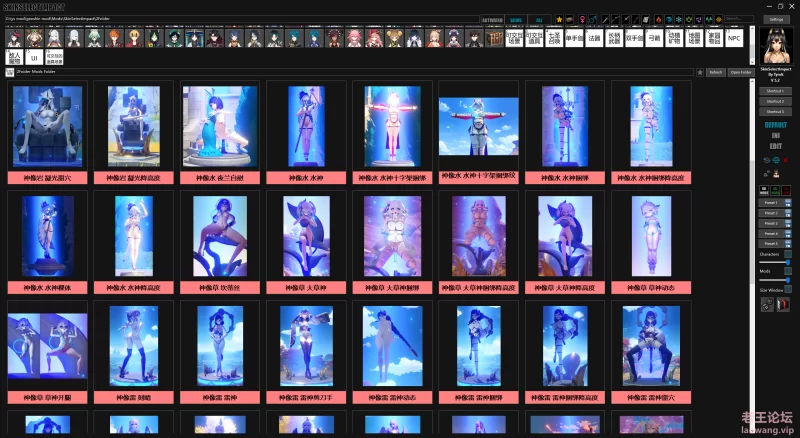Filter by favorites star icon
This screenshot has width=800, height=438.
click(559, 19)
